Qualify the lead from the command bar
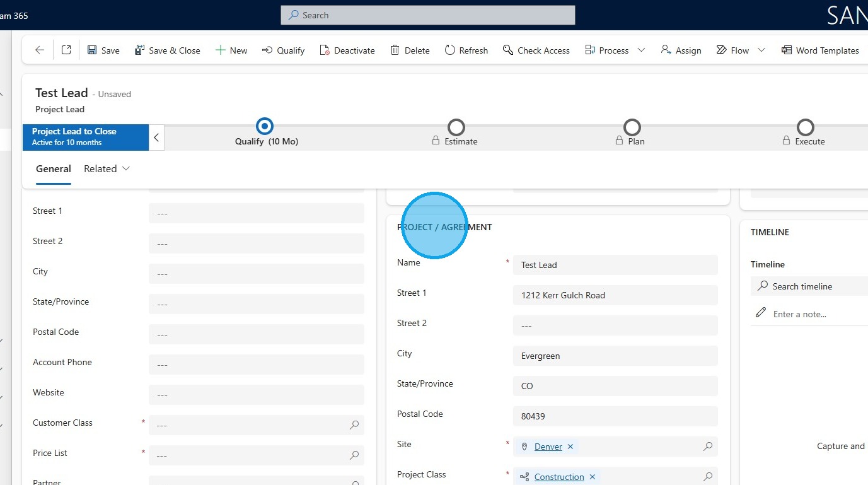 tap(284, 50)
